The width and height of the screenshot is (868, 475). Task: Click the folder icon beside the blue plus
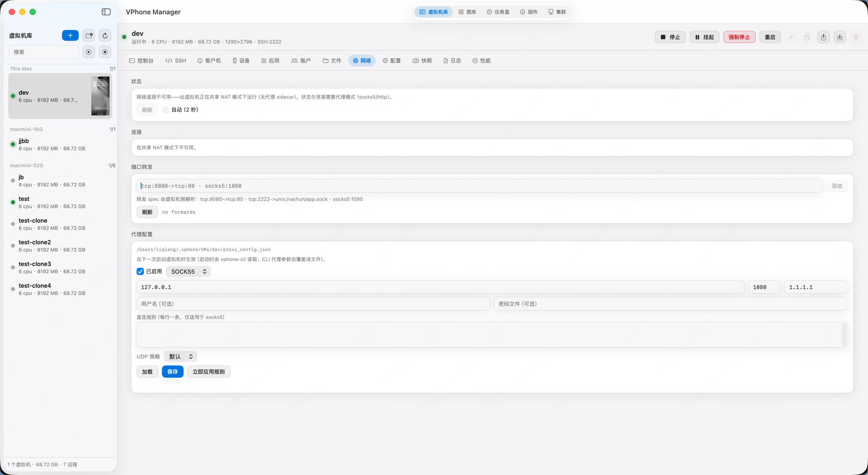[x=89, y=35]
